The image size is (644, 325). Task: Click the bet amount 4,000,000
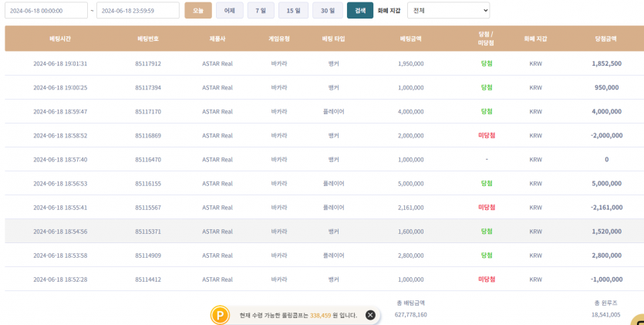[411, 112]
